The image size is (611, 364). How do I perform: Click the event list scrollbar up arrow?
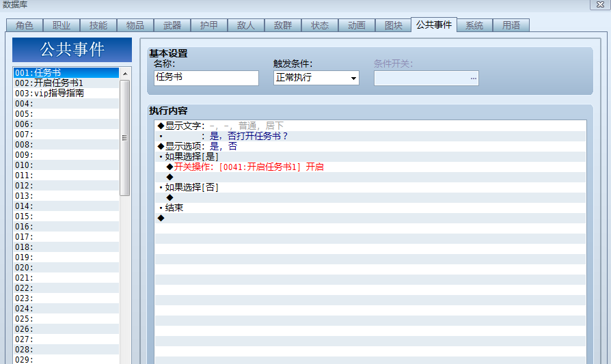click(x=124, y=74)
